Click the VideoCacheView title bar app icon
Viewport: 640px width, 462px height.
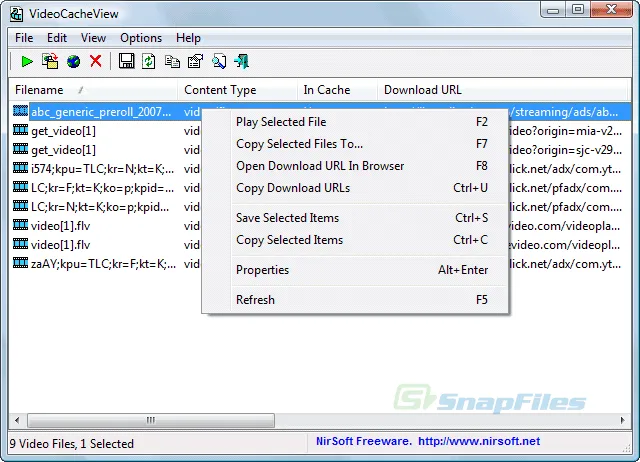pos(16,14)
